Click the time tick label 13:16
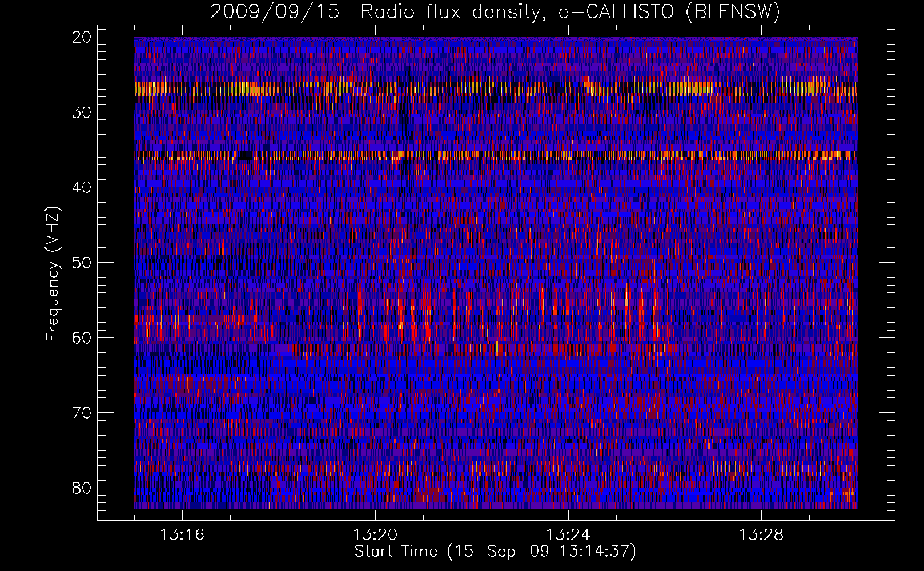The width and height of the screenshot is (924, 571). pos(182,535)
